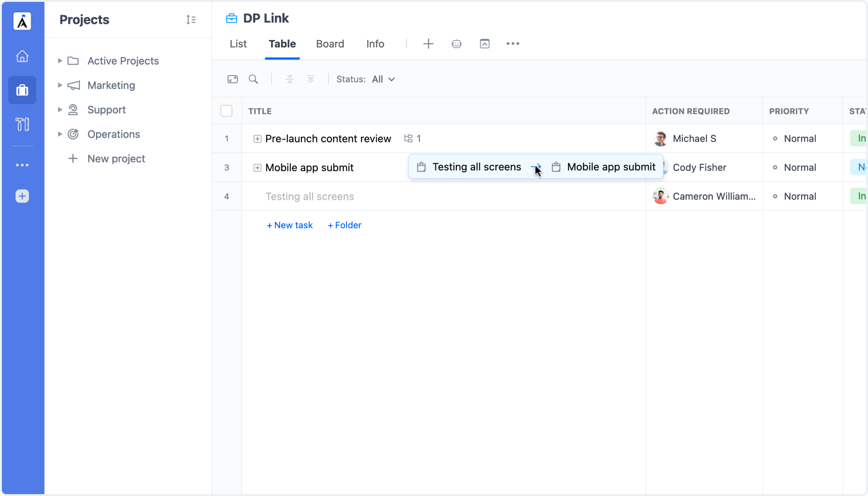The image size is (868, 496).
Task: Select Support project in tree
Action: (x=106, y=110)
